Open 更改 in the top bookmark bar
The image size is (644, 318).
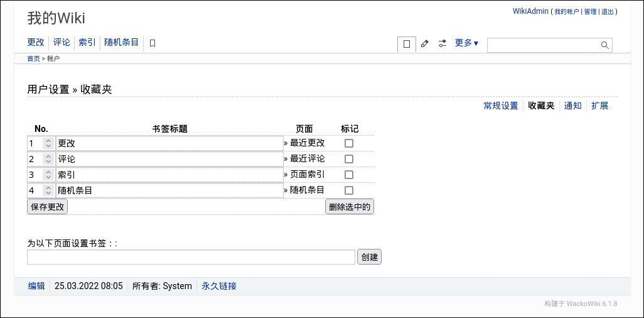36,42
